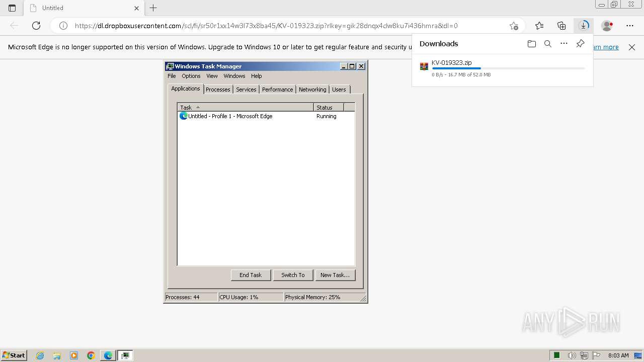This screenshot has height=362, width=644.
Task: Open Windows Explorer from taskbar
Action: tap(57, 355)
